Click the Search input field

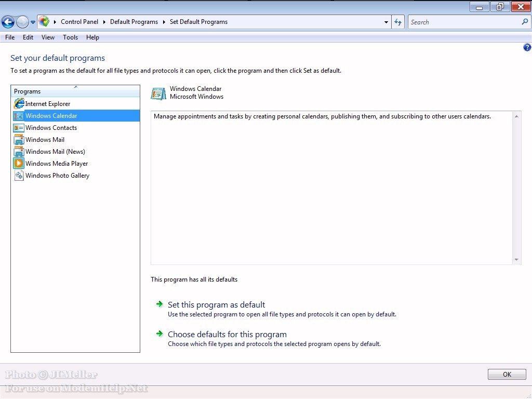[464, 22]
